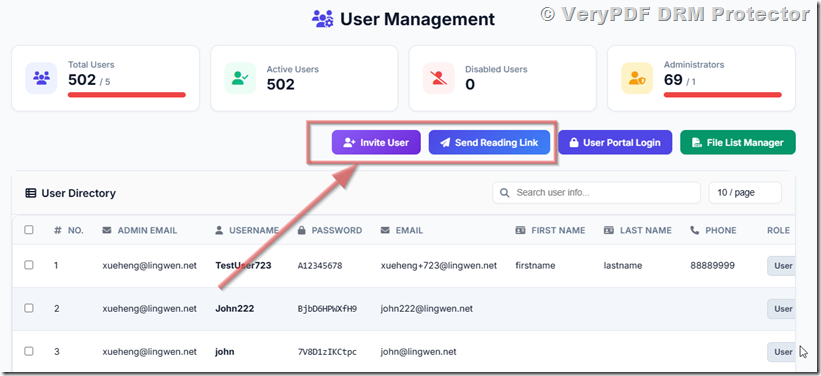821x376 pixels.
Task: Click the firstname cell in row 1
Action: 535,266
